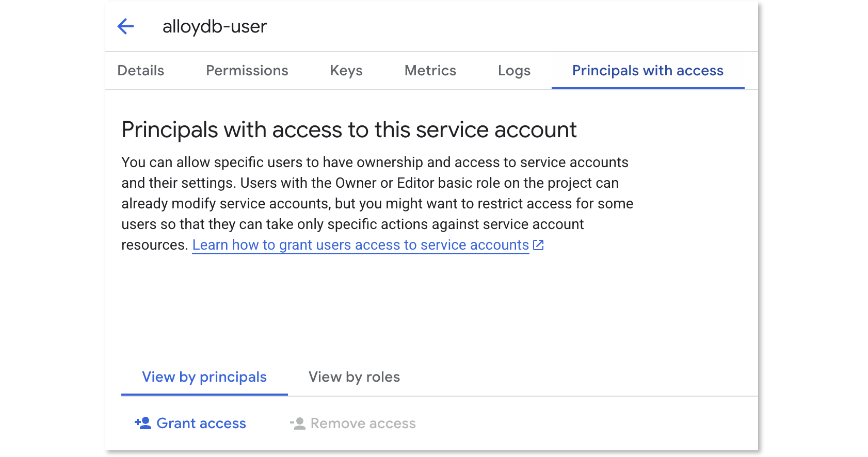This screenshot has width=868, height=457.
Task: Switch to View by principals
Action: (x=204, y=377)
